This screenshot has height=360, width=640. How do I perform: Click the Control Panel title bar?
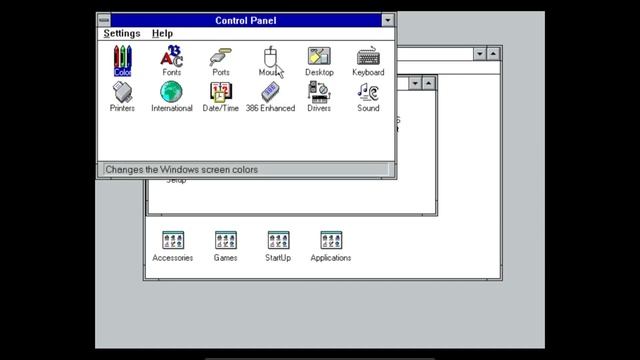[246, 20]
